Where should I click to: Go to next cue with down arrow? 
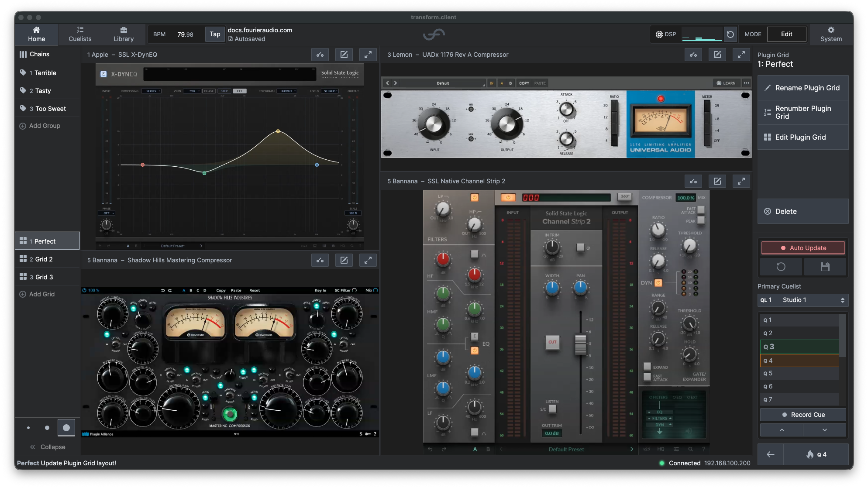[824, 430]
